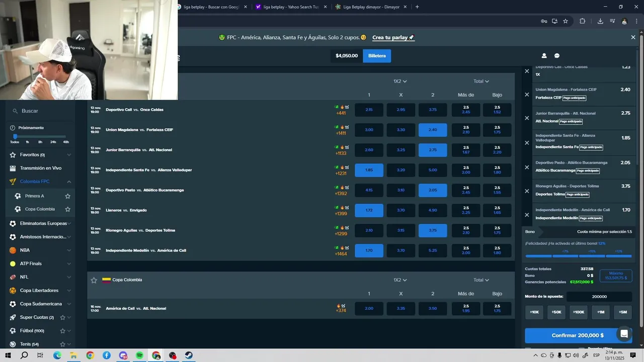Open the +374 markets for the América de Cali vs Atl. Nacional match
This screenshot has height=362, width=644.
[x=341, y=311]
